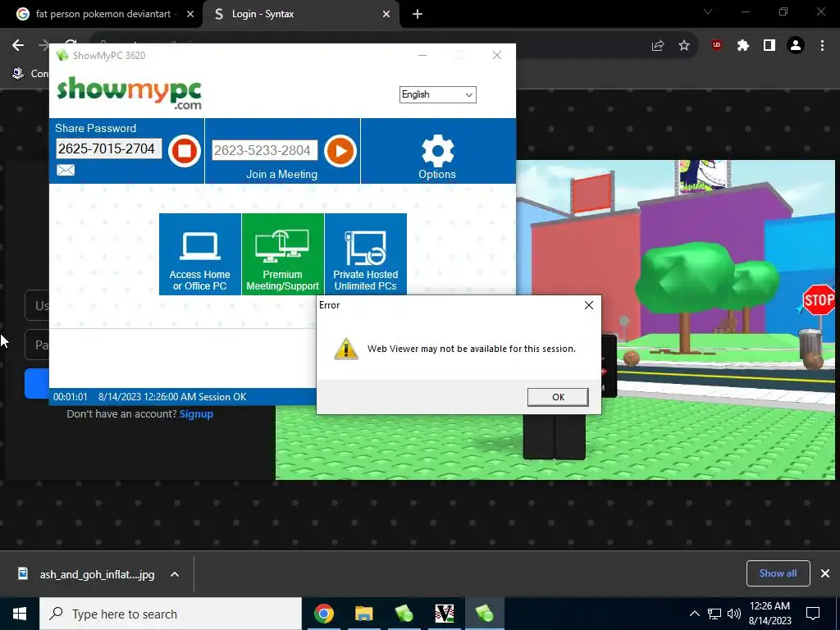This screenshot has height=630, width=840.
Task: Click the bookmarks bar first shortcut icon
Action: tap(18, 73)
